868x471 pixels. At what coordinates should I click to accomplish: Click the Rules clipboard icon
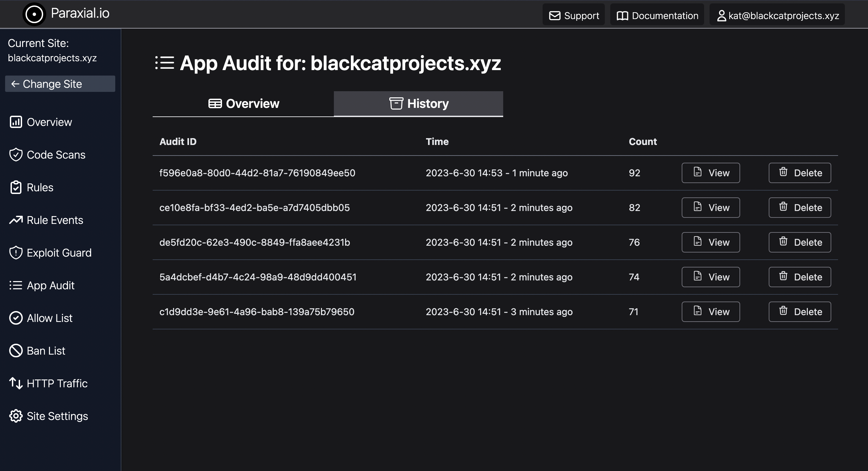16,187
